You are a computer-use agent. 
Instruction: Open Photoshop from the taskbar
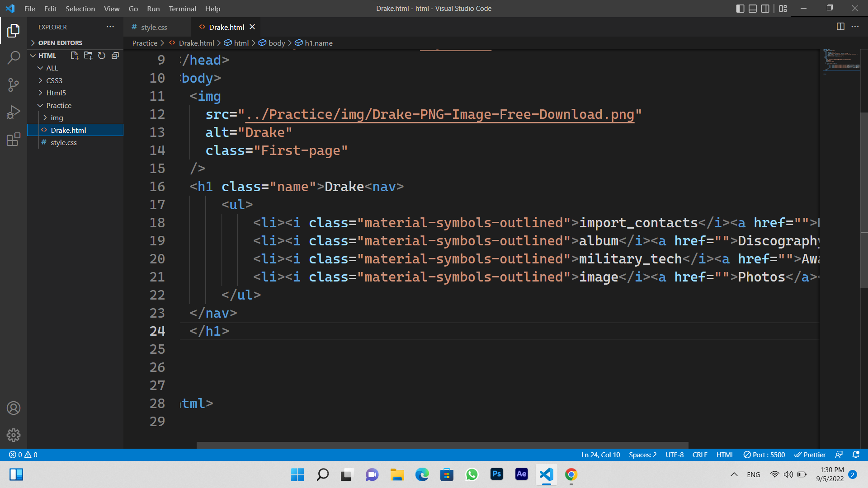coord(496,474)
